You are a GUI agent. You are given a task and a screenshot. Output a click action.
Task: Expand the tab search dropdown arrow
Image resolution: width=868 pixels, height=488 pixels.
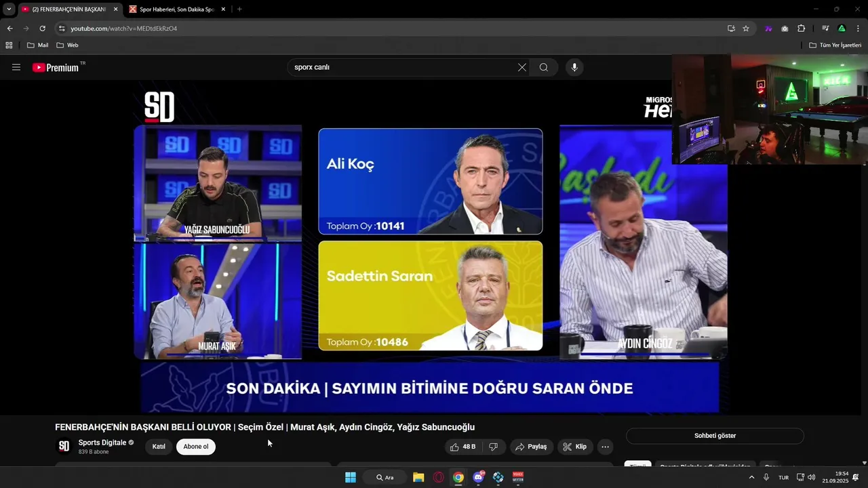[9, 9]
